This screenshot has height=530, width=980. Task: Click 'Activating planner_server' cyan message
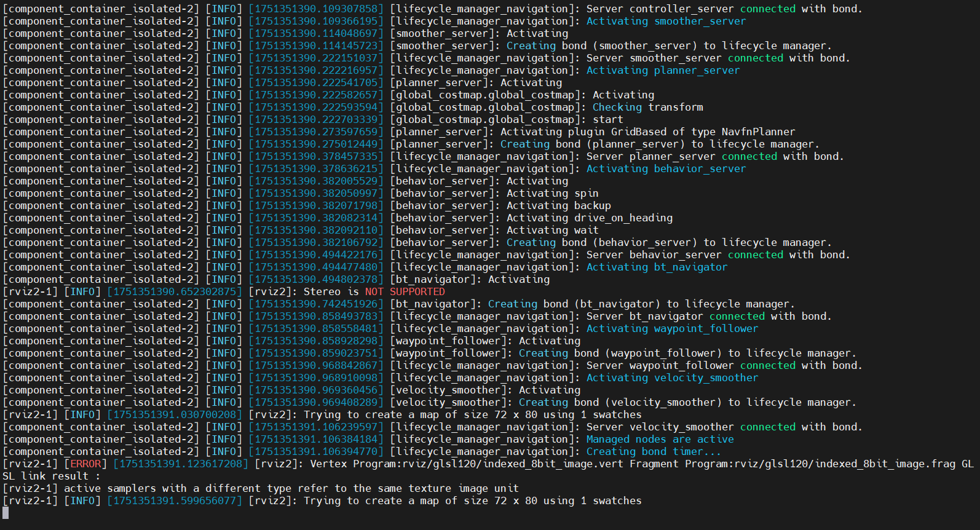point(663,70)
